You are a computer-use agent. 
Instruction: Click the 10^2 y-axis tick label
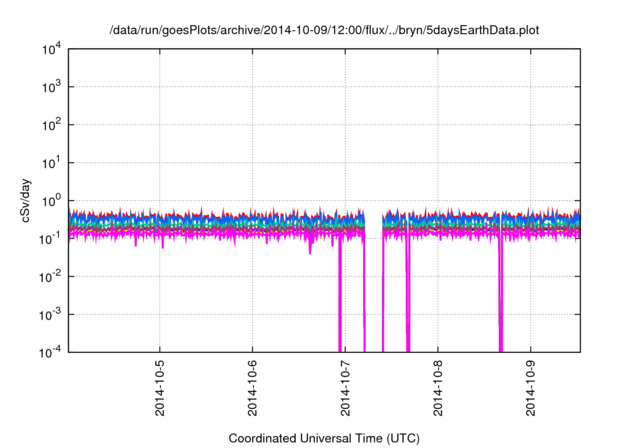[x=51, y=125]
